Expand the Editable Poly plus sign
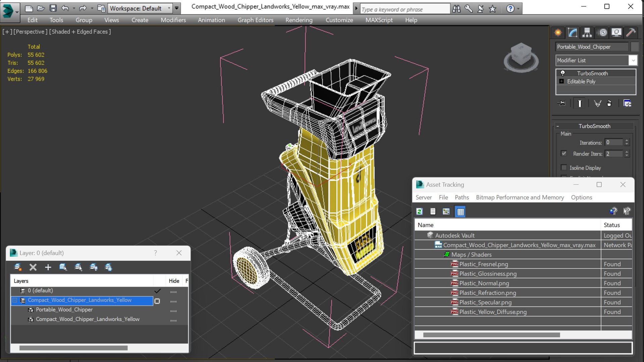The width and height of the screenshot is (644, 362). click(x=561, y=81)
